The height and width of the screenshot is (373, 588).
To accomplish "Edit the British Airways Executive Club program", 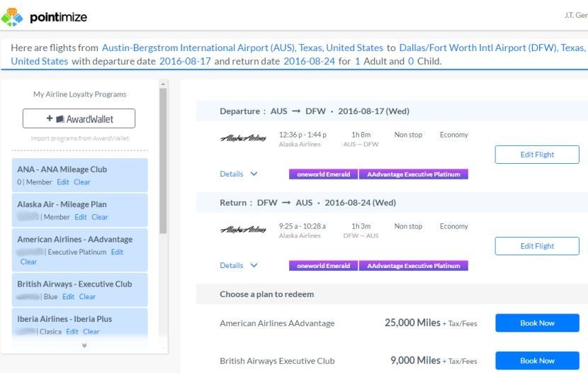I will tap(69, 296).
